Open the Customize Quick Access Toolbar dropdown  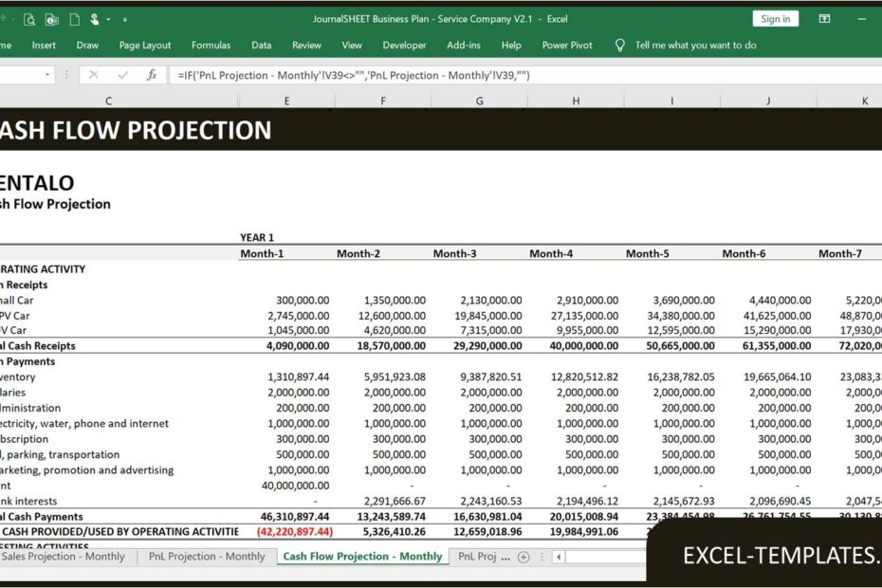[126, 19]
